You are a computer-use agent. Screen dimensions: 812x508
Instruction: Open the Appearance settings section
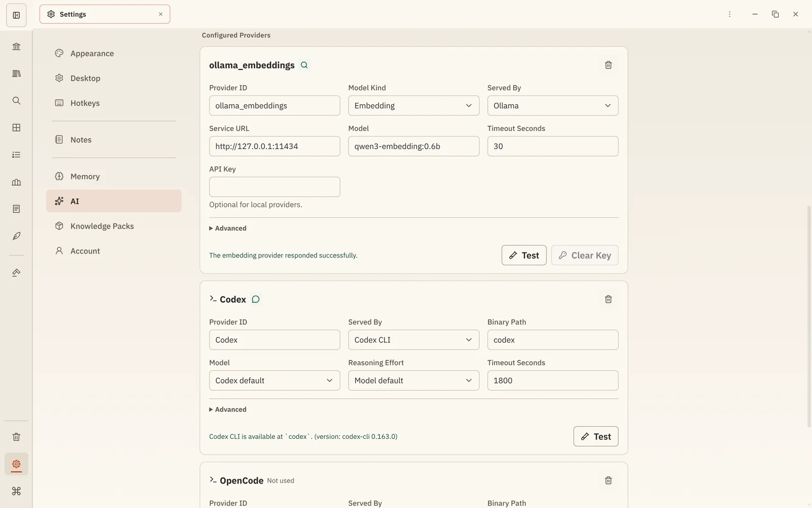tap(114, 53)
